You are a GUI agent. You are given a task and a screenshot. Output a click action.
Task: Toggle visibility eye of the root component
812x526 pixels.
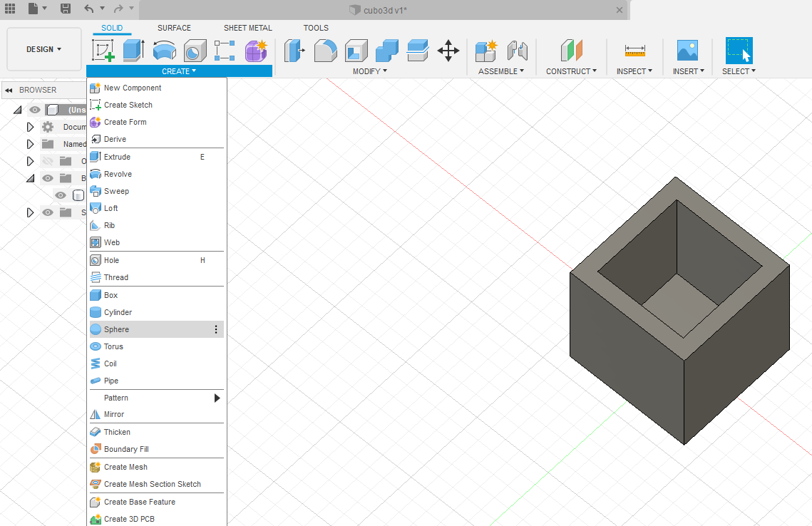pyautogui.click(x=34, y=110)
